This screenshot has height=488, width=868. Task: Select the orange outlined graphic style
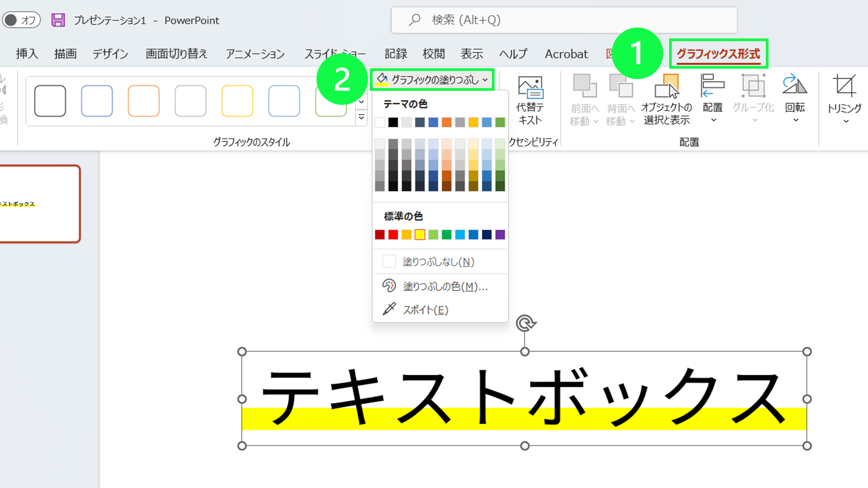(143, 100)
